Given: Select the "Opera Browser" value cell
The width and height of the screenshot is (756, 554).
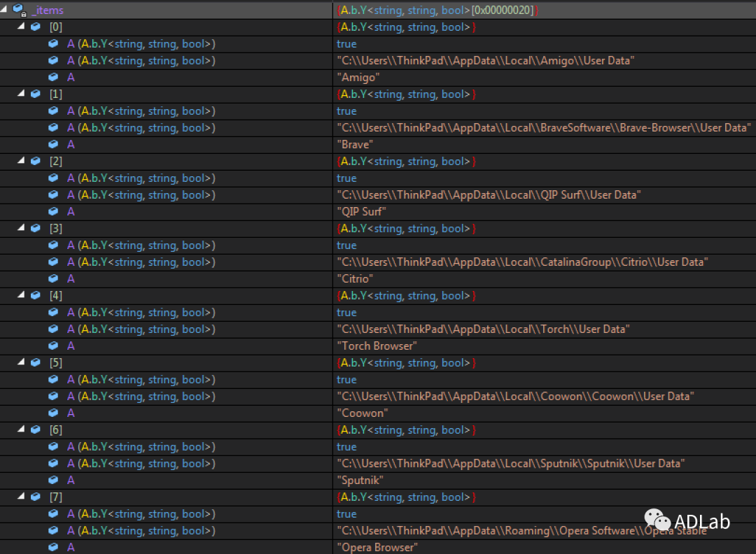Looking at the screenshot, I should coord(377,547).
